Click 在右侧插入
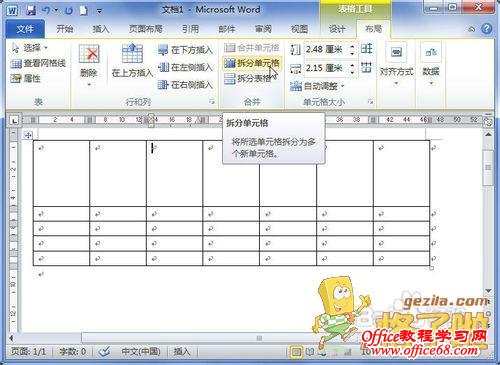 (185, 85)
